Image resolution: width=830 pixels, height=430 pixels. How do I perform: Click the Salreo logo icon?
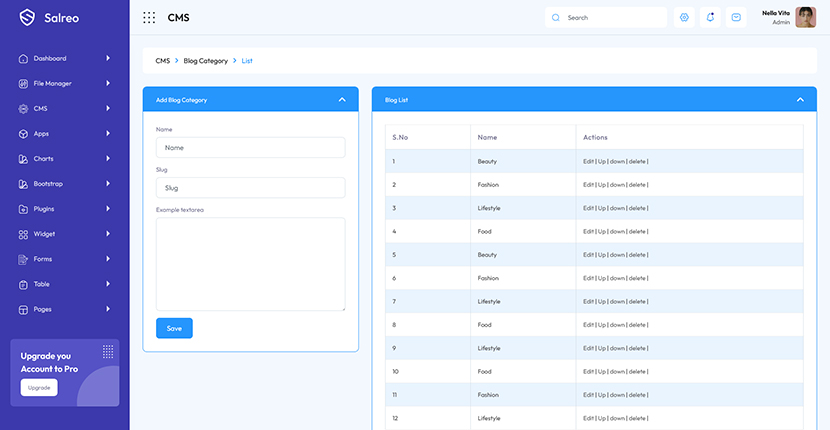pos(27,17)
